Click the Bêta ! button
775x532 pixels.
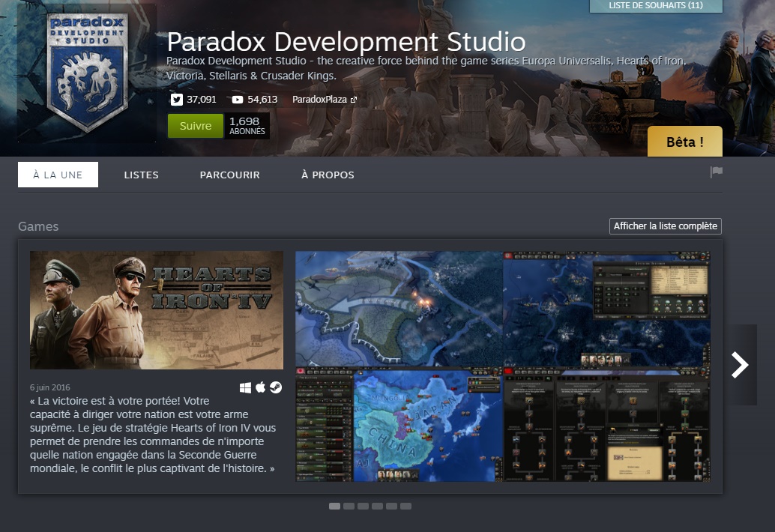coord(684,142)
